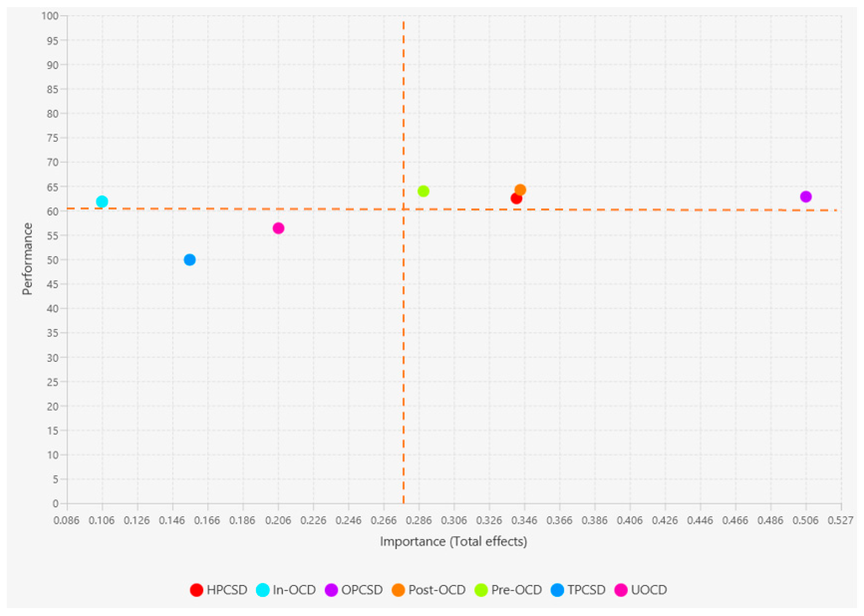Click the 0.527 x-axis tick label
Image resolution: width=864 pixels, height=616 pixels.
841,521
